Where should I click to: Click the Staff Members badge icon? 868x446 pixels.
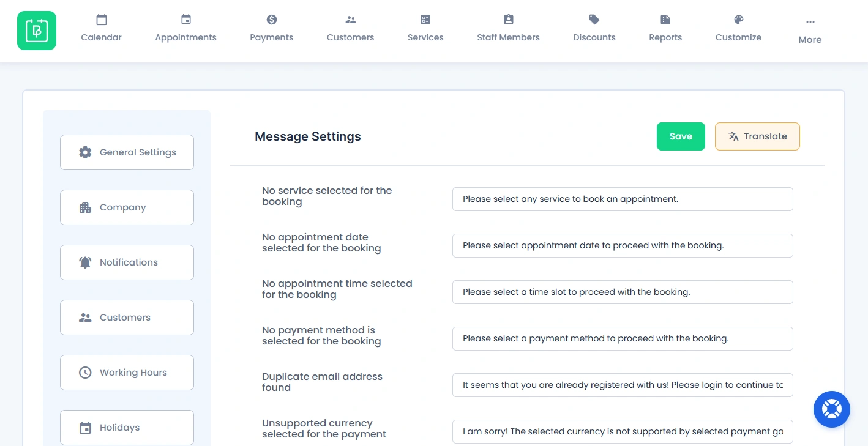tap(509, 20)
